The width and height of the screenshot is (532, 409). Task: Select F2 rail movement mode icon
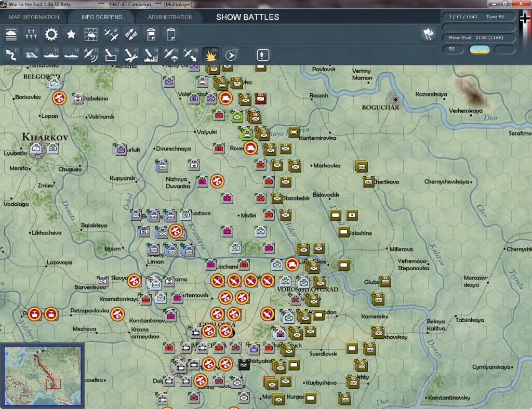coord(32,55)
